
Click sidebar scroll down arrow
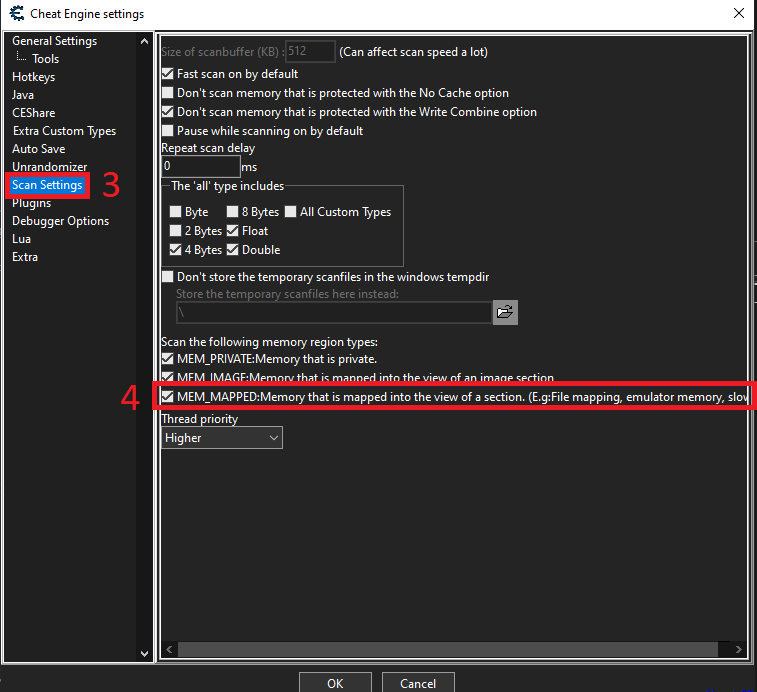coord(144,653)
